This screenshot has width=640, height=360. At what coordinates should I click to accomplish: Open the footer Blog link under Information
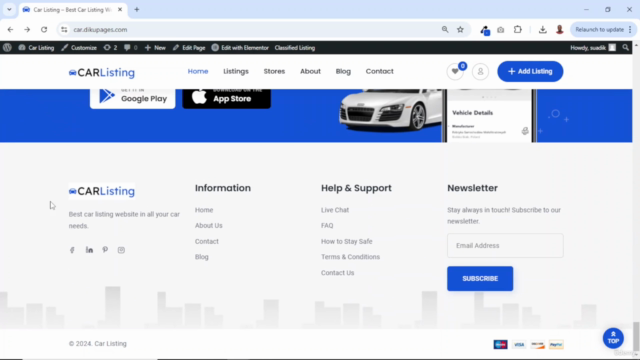coord(202,257)
